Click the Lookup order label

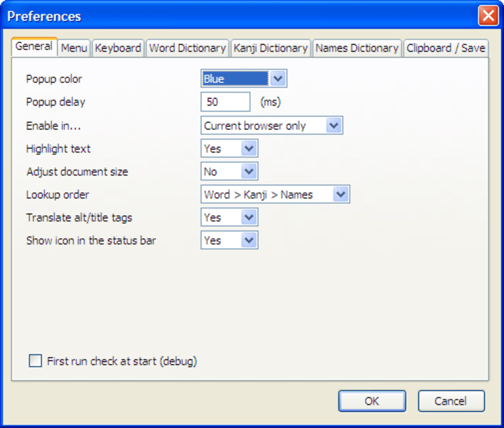57,195
